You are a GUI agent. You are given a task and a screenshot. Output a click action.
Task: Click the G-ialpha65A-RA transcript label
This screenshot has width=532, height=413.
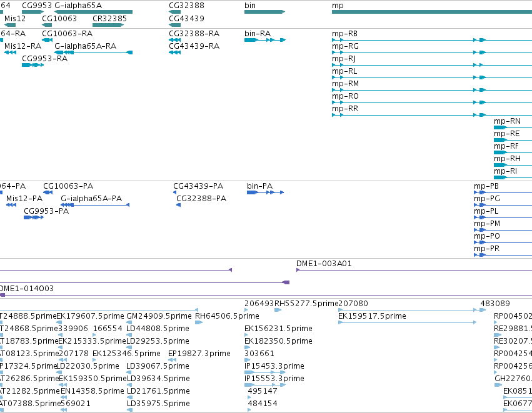click(86, 46)
